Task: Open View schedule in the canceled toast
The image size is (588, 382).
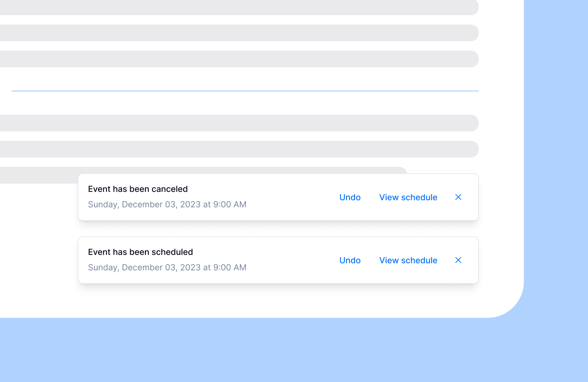Action: pos(408,197)
